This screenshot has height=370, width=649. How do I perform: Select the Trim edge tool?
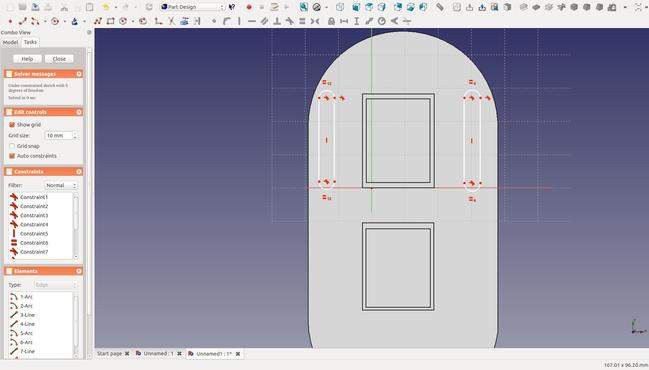click(171, 21)
